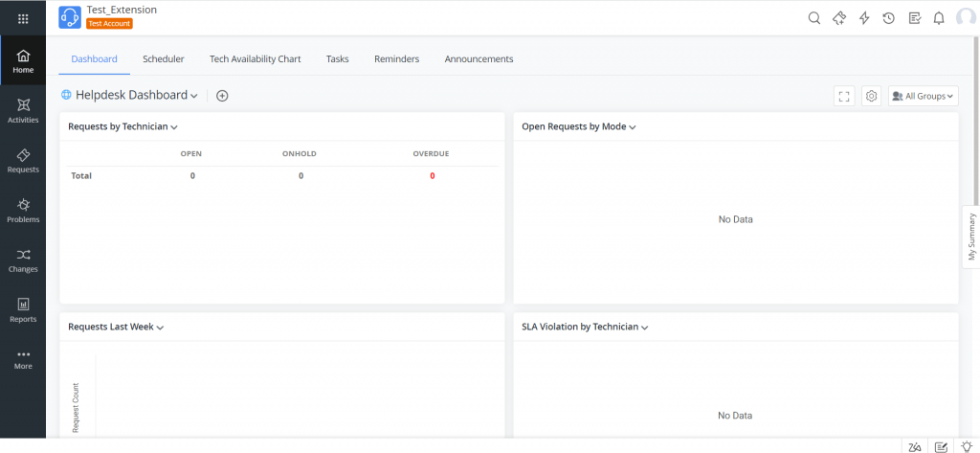
Task: Open the checklist notes icon in header
Action: point(914,18)
